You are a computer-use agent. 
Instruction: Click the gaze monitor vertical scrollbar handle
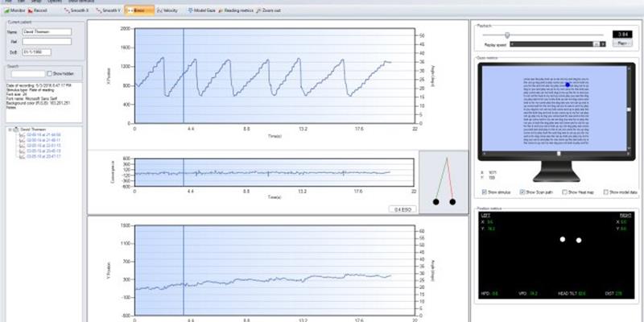[629, 109]
